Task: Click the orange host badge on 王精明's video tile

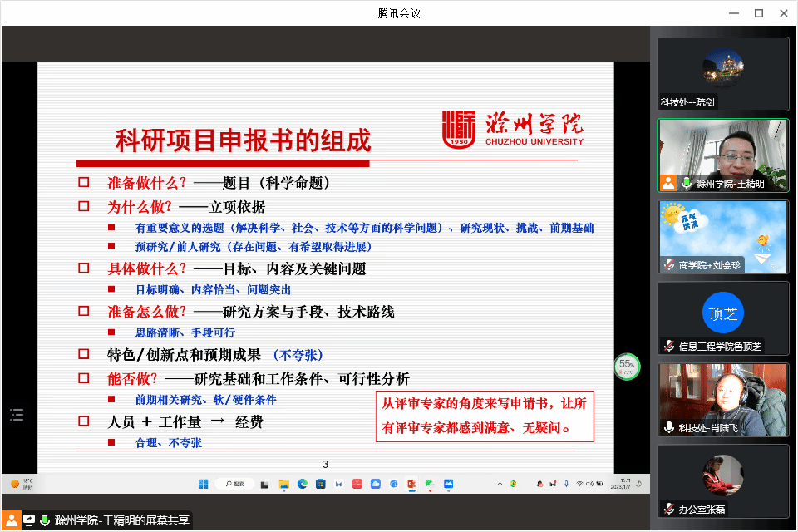Action: pos(668,183)
